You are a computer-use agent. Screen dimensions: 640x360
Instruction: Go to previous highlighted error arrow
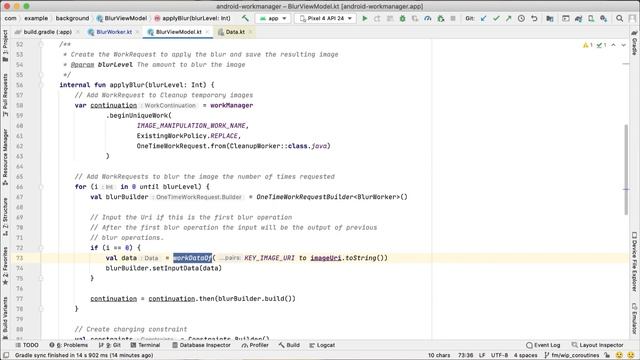point(613,45)
